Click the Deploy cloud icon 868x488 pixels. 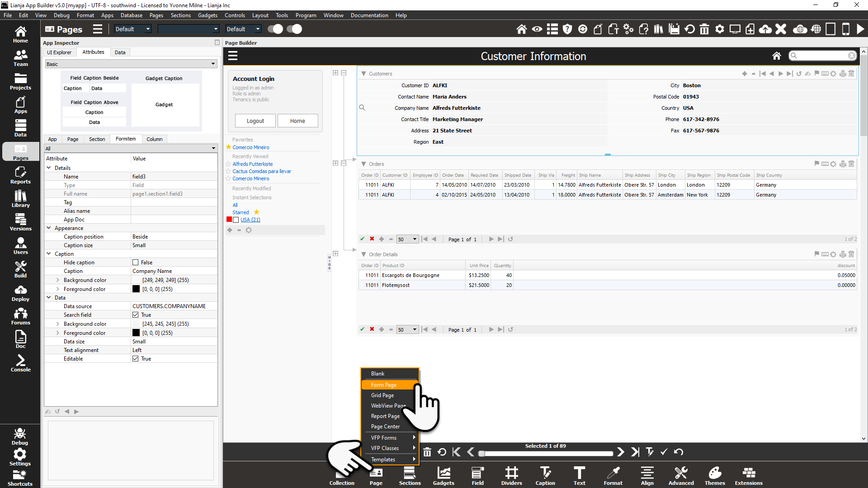coord(20,293)
